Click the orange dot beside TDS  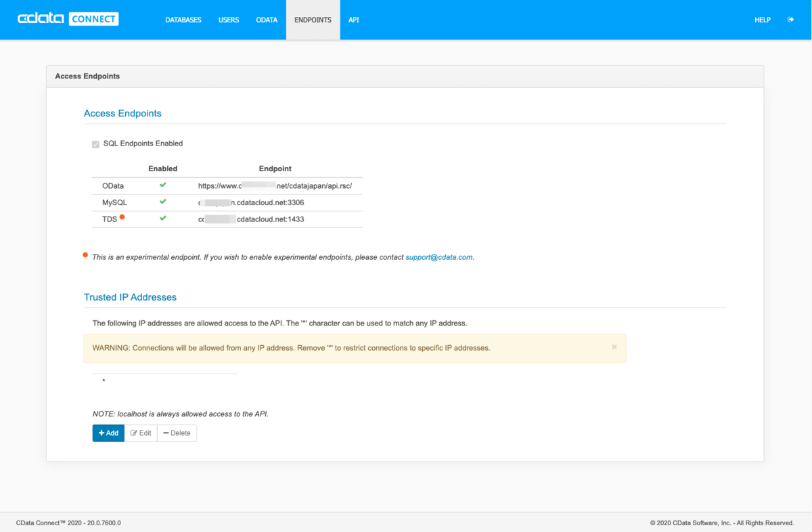[122, 217]
